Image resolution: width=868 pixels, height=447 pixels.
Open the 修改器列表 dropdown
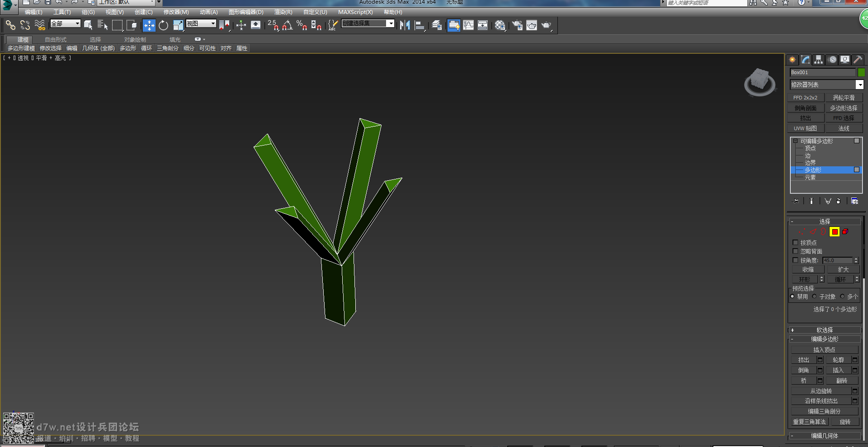click(x=827, y=85)
